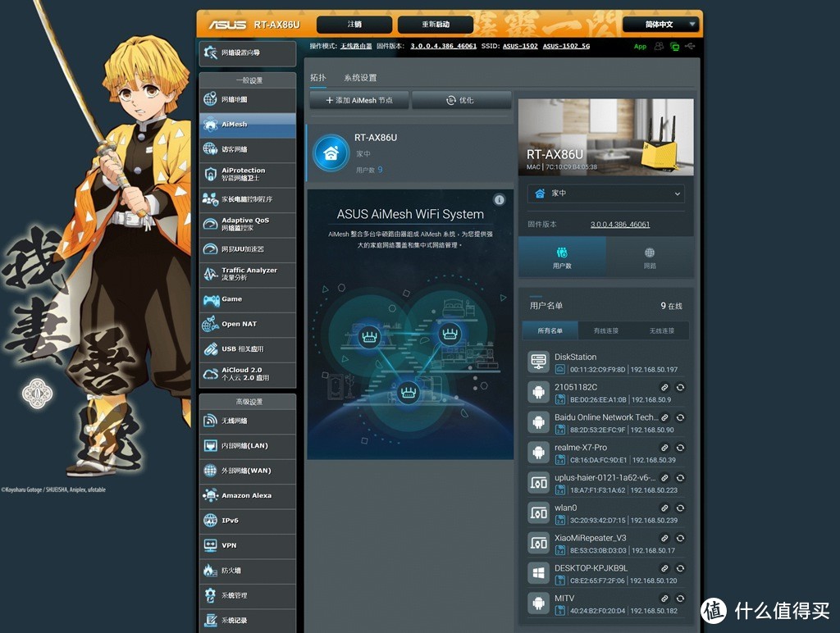Open the Game settings page
The height and width of the screenshot is (633, 840).
click(x=248, y=299)
